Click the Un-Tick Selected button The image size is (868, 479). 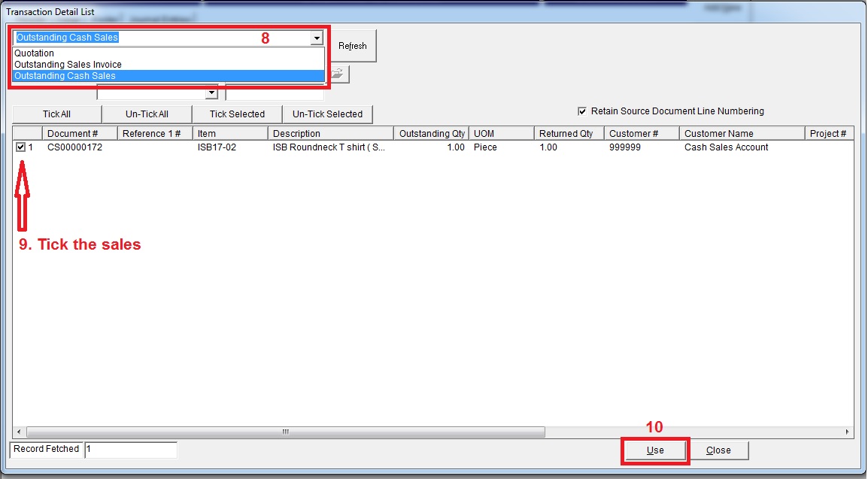(327, 114)
